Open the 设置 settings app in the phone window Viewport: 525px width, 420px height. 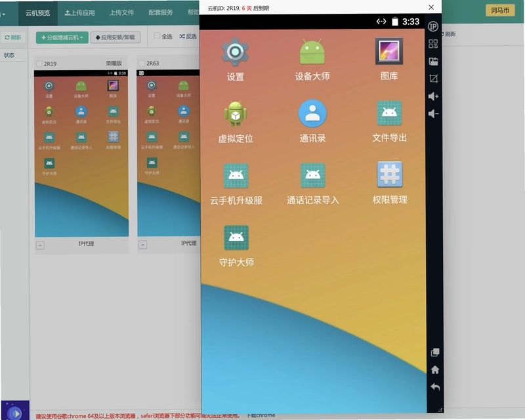[x=235, y=52]
